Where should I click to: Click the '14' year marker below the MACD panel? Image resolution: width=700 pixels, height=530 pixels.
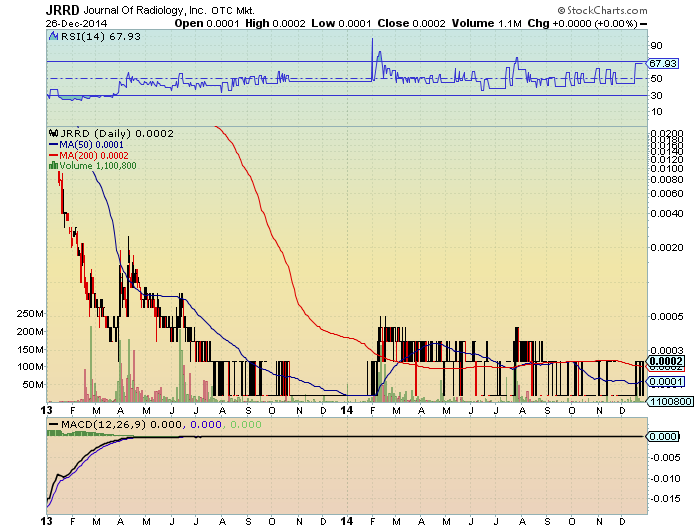tap(347, 521)
